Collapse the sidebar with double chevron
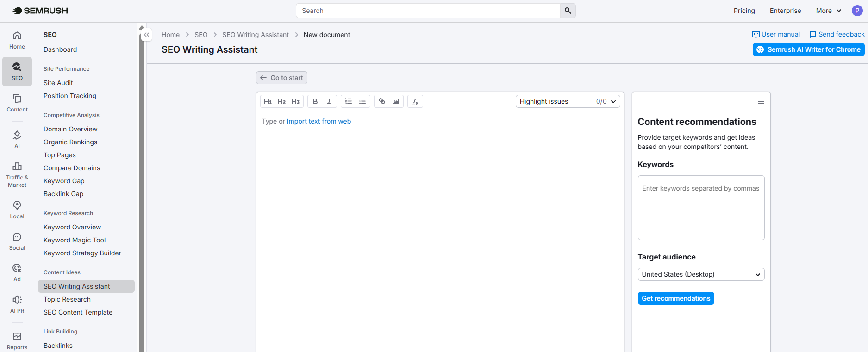The height and width of the screenshot is (352, 868). point(147,35)
